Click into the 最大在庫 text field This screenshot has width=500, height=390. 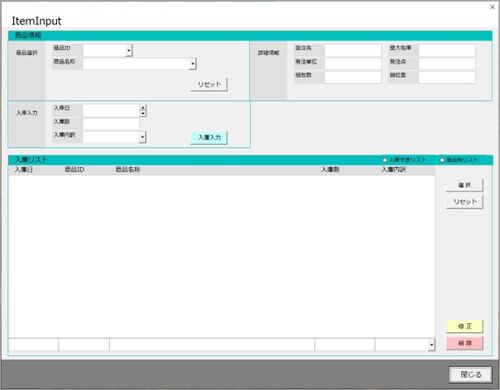click(x=447, y=50)
